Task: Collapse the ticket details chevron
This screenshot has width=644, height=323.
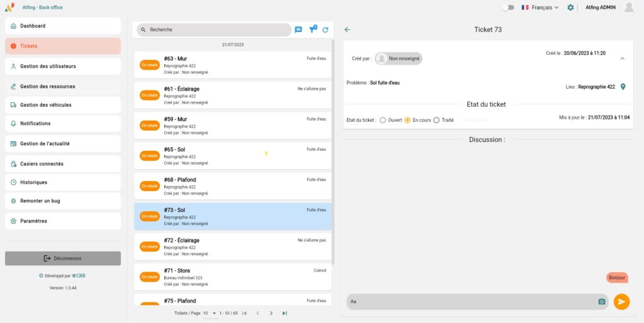Action: [622, 58]
